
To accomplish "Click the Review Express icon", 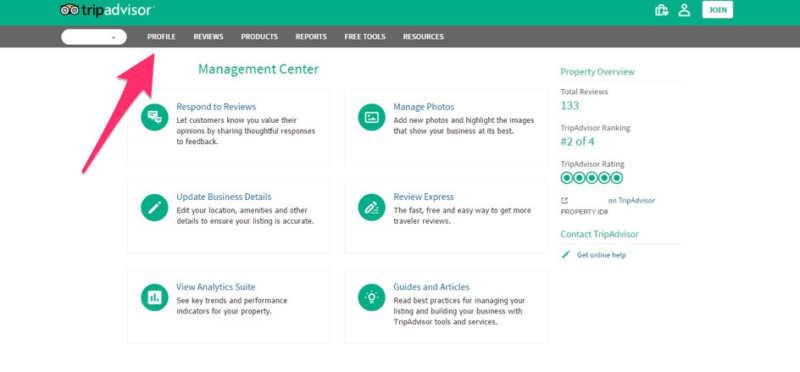I will [371, 207].
